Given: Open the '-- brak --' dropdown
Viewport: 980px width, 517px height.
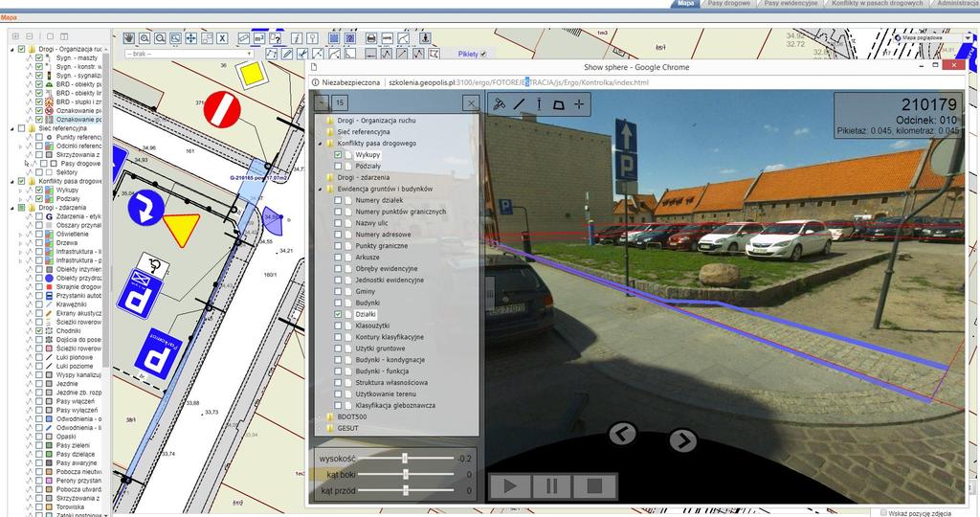Looking at the screenshot, I should [189, 55].
